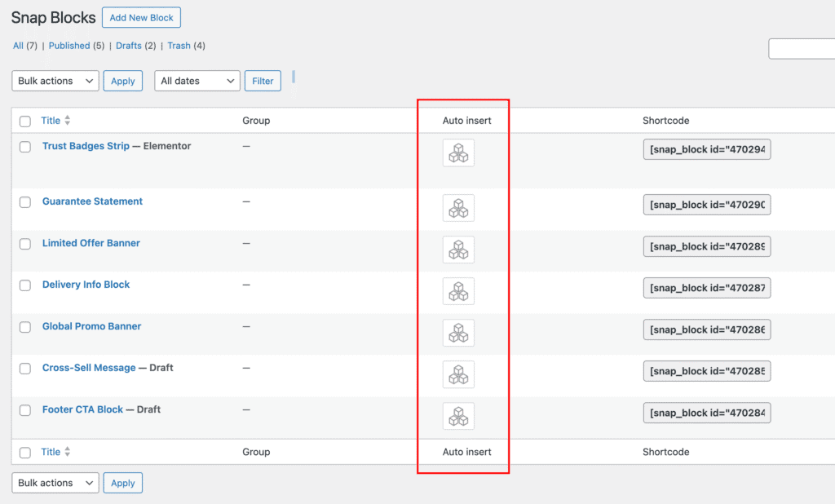Image resolution: width=835 pixels, height=504 pixels.
Task: Open the bottom Bulk actions dropdown
Action: pos(55,483)
